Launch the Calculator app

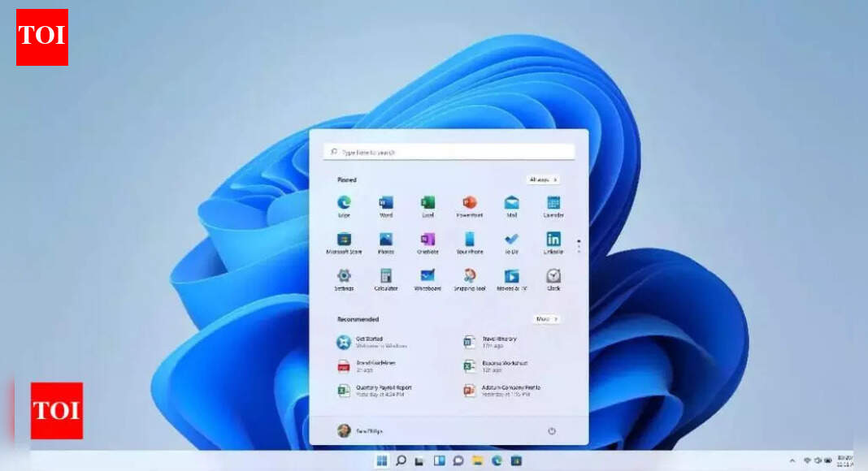coord(386,279)
